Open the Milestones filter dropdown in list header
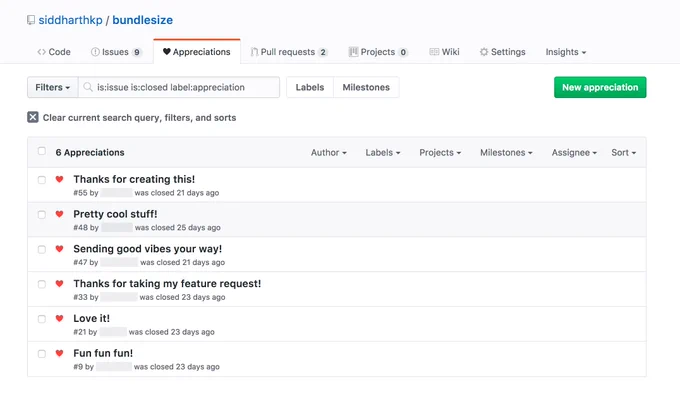Viewport: 680px width, 401px height. [x=506, y=153]
